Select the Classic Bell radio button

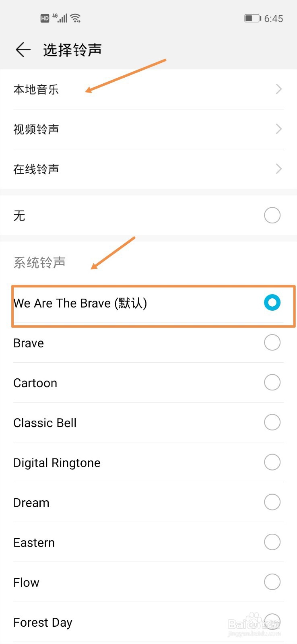272,422
